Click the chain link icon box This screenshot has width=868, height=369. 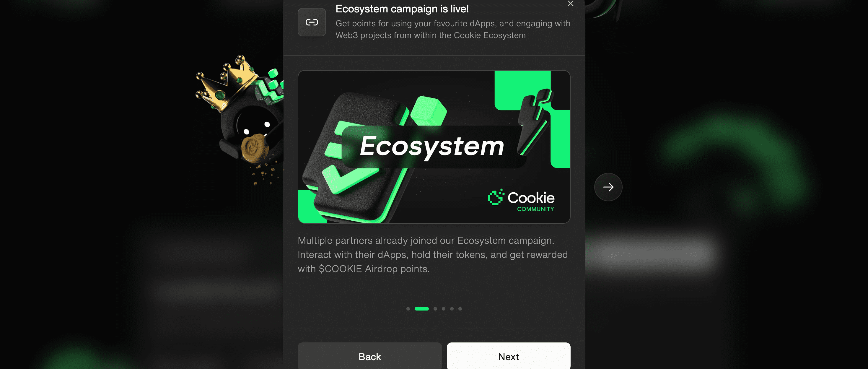click(x=312, y=22)
